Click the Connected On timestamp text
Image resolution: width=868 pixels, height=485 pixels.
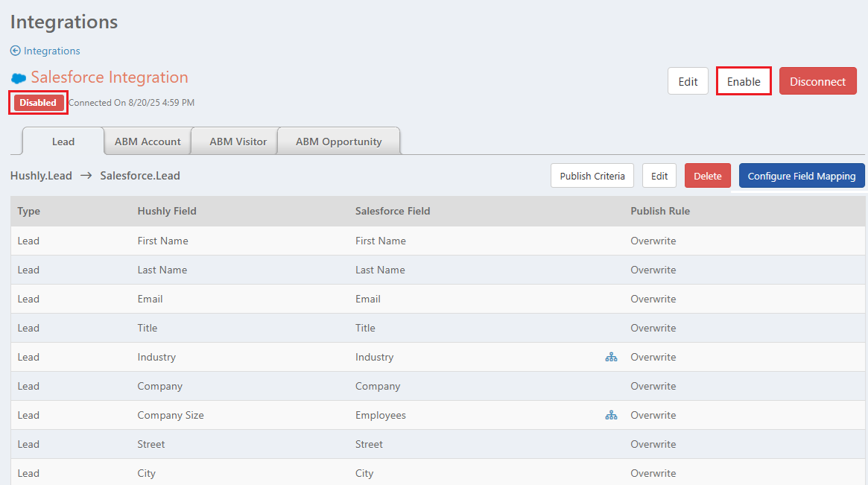point(132,102)
